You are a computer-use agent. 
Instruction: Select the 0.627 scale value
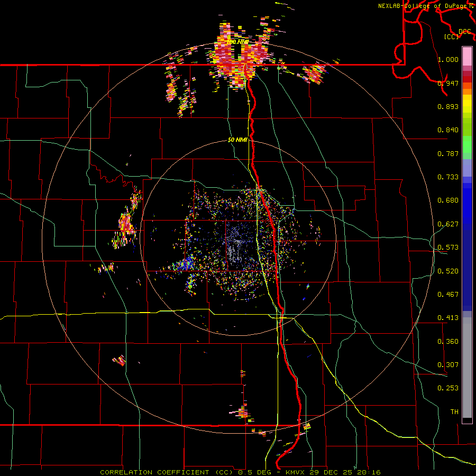(x=448, y=224)
